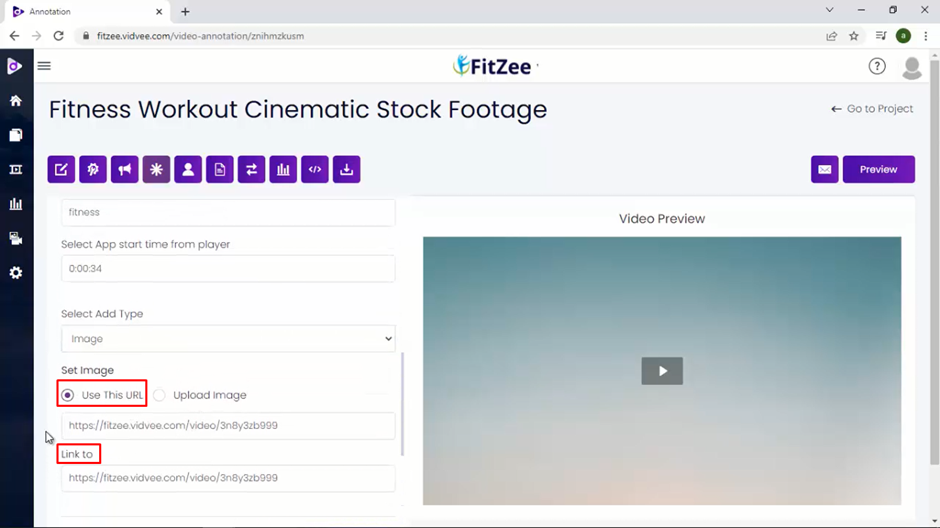Click the envelope email button
Viewport: 940px width, 528px height.
tap(825, 170)
